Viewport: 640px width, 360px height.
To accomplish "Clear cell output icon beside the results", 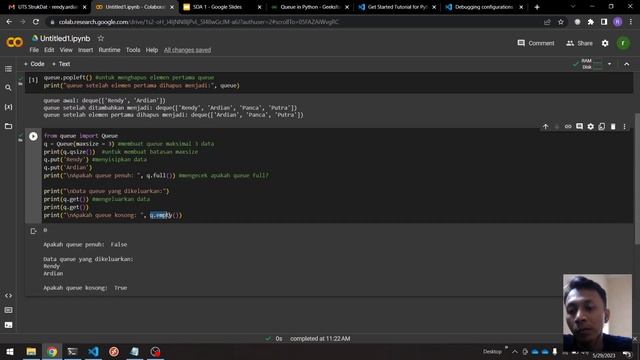I will 33,231.
